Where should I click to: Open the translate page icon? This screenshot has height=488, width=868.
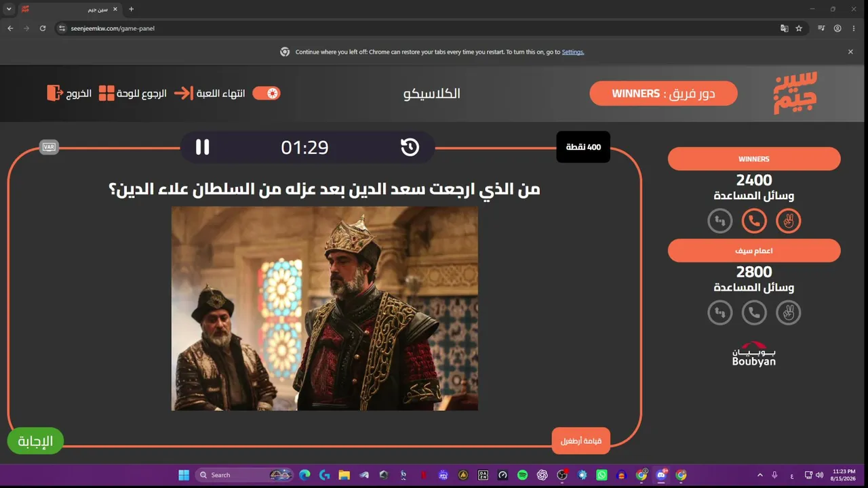tap(785, 28)
